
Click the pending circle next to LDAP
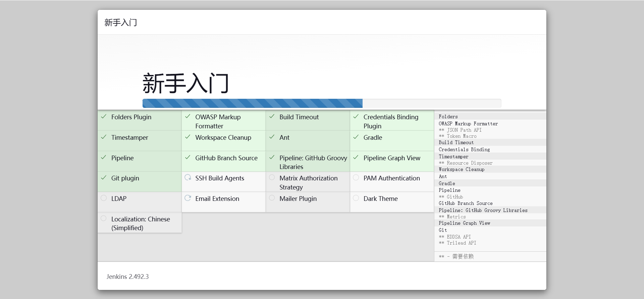tap(104, 198)
